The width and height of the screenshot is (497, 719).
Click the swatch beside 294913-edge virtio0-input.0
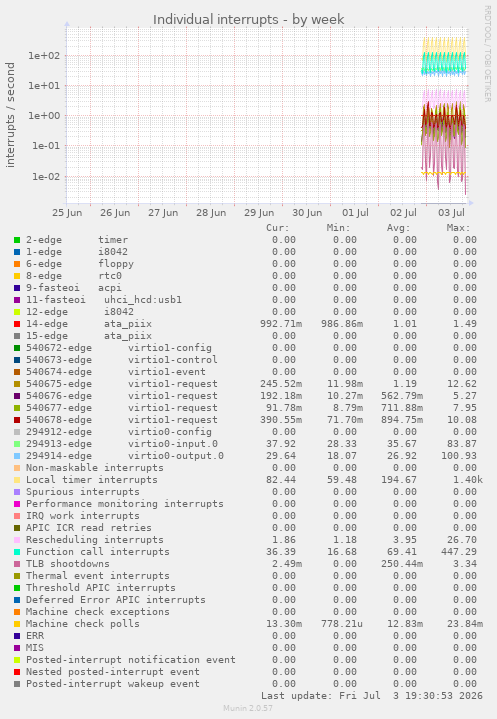(17, 444)
